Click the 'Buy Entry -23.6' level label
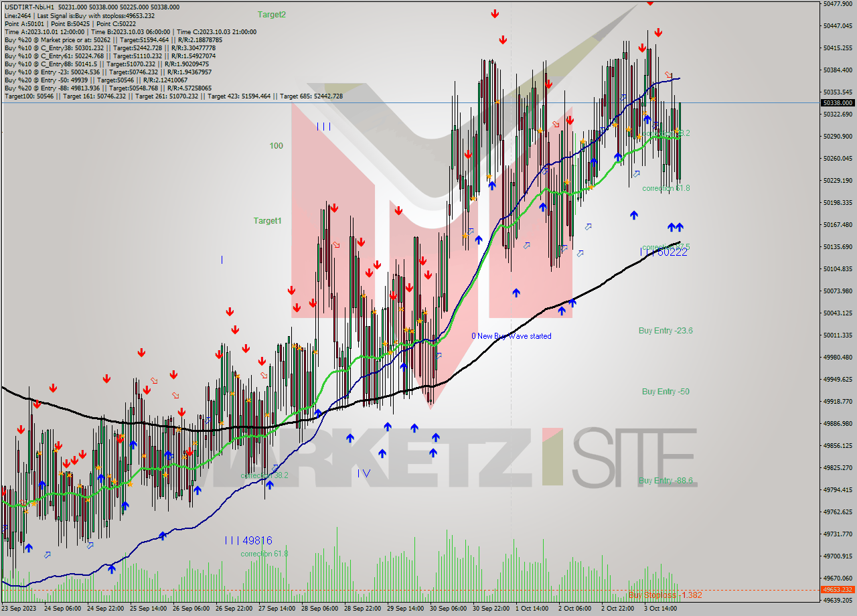 666,331
